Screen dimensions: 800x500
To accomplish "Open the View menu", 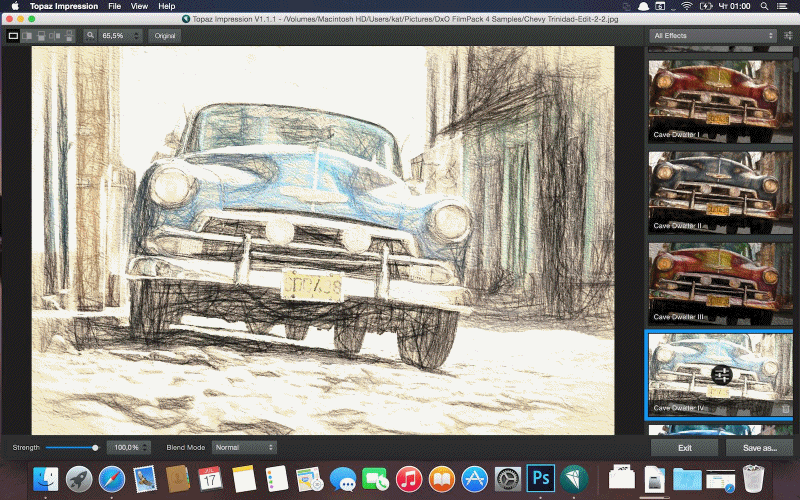I will 140,6.
